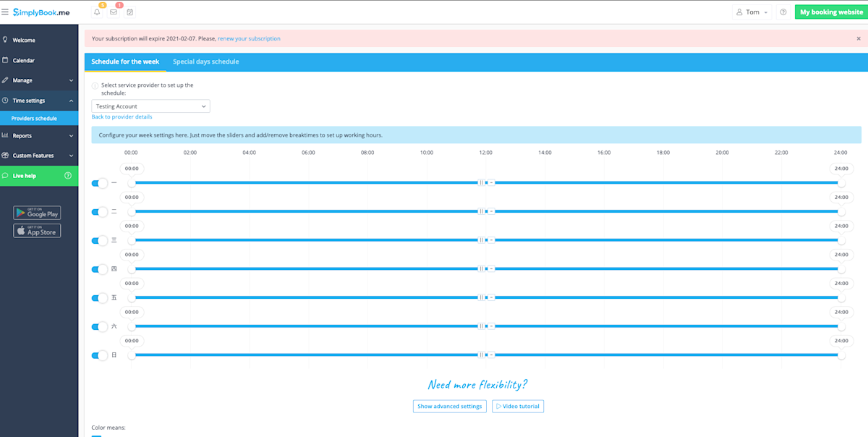Open the hamburger menu in header
This screenshot has width=868, height=437.
pyautogui.click(x=6, y=12)
